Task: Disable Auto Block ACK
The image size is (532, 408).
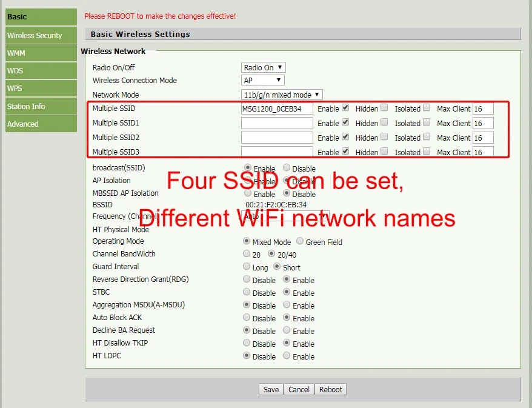Action: pos(247,318)
